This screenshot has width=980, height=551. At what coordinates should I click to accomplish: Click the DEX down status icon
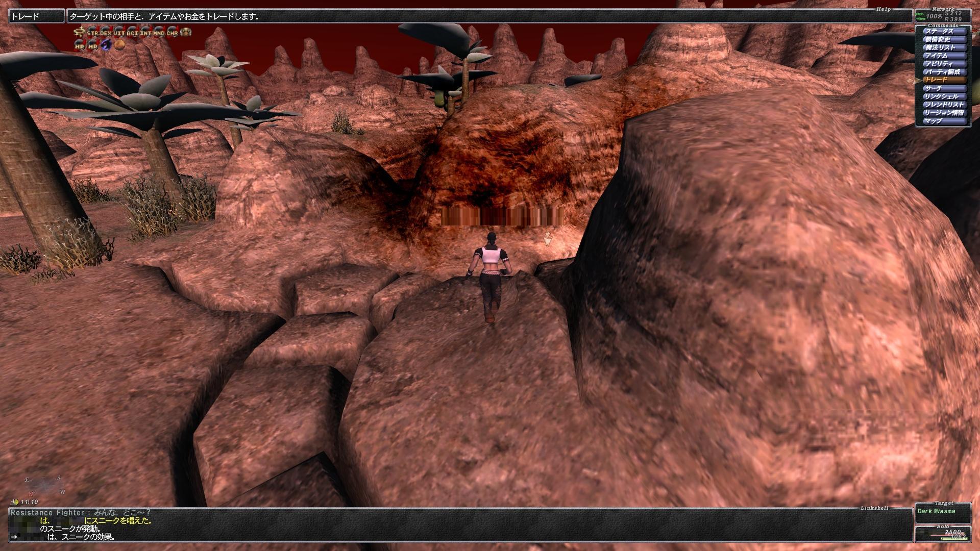click(106, 33)
